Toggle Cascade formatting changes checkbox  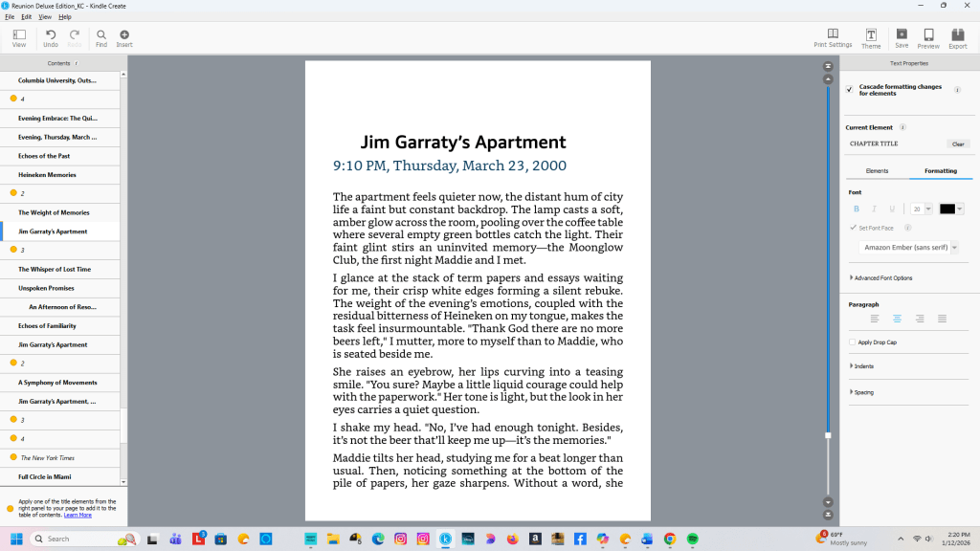click(x=850, y=90)
